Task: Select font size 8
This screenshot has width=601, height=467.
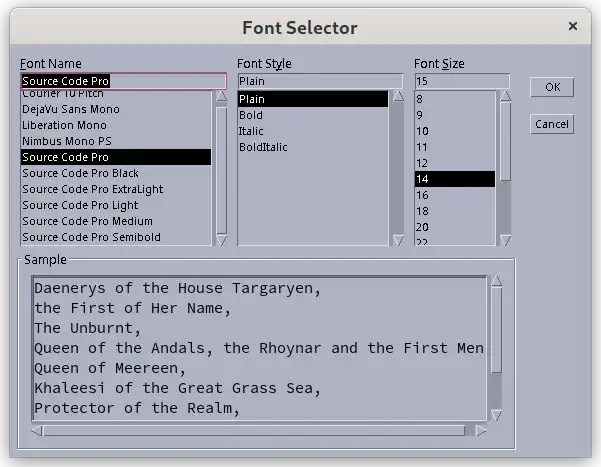Action: (455, 99)
